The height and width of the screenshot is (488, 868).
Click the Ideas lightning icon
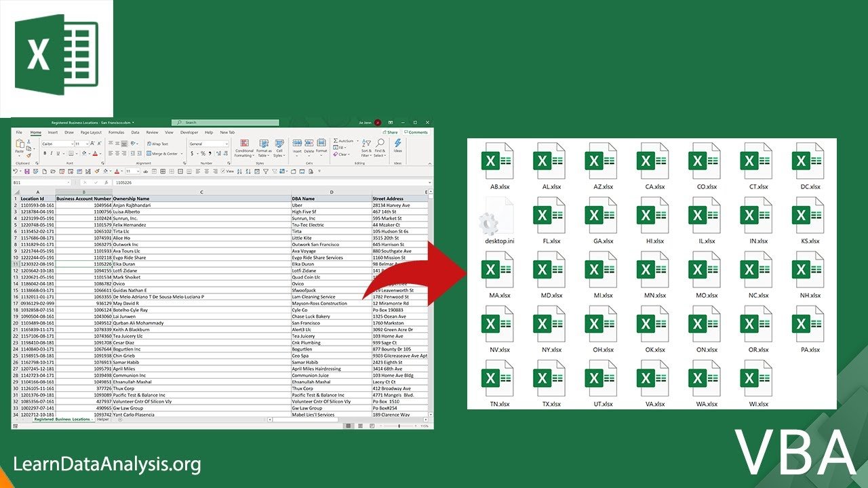[x=398, y=144]
